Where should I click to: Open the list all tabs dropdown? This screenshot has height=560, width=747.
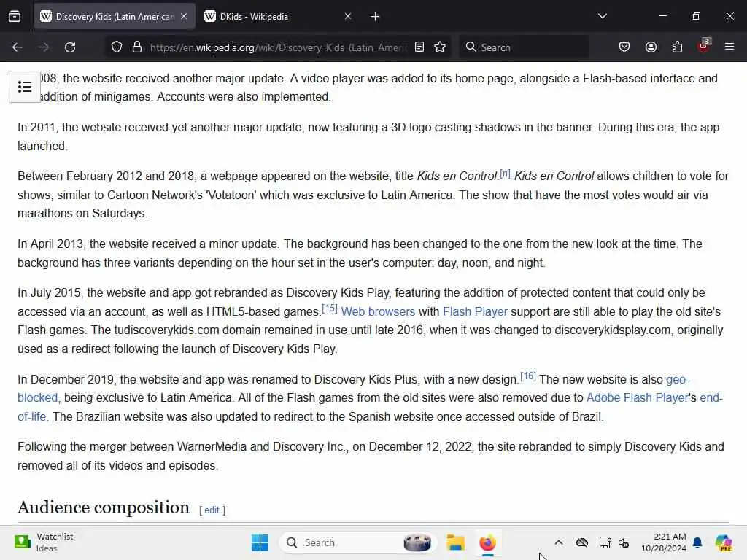click(602, 16)
